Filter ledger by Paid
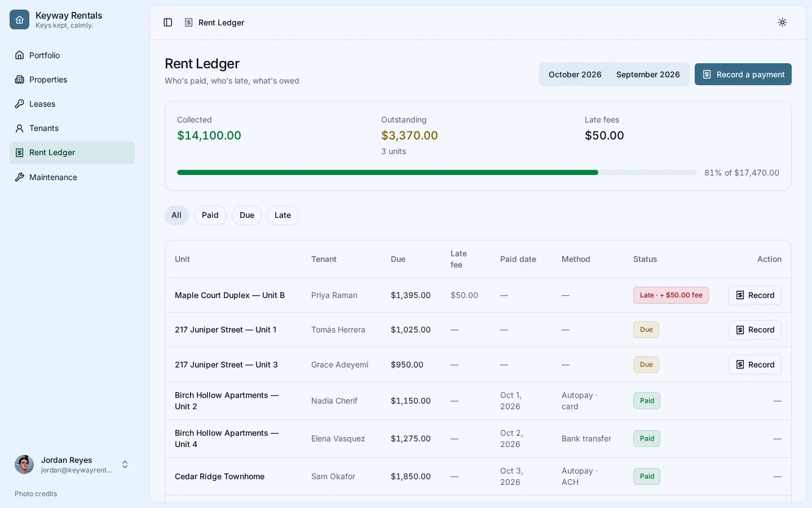Screen dimensions: 812x508 (x=210, y=215)
